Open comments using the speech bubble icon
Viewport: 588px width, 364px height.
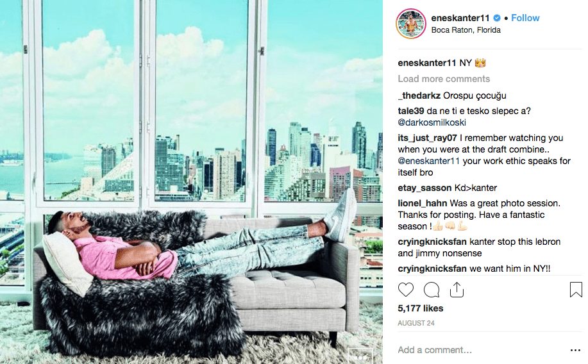pos(432,290)
